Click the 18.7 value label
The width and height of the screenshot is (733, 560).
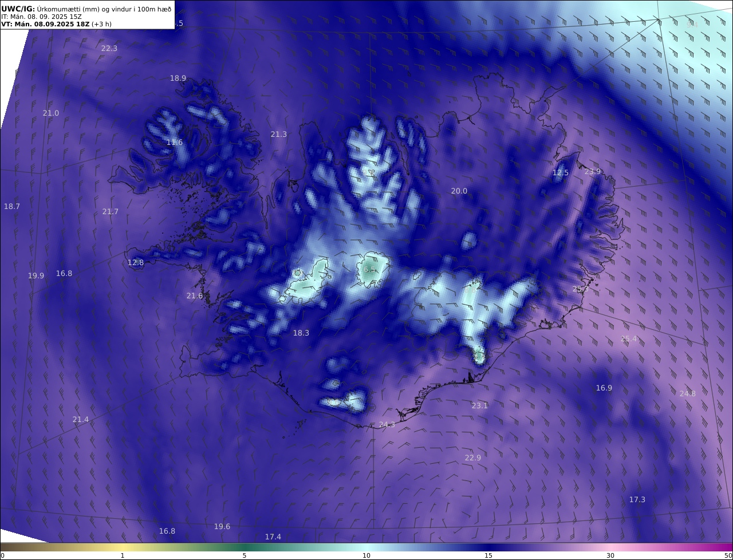tap(12, 206)
